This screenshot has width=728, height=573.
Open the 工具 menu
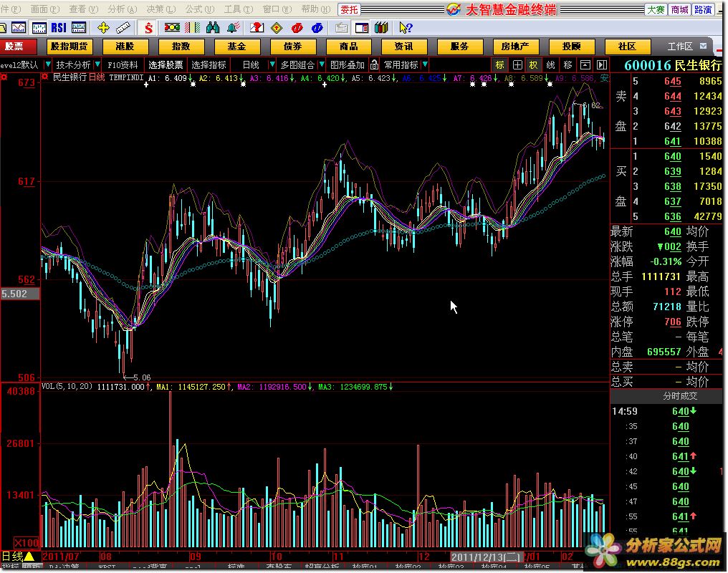point(239,9)
